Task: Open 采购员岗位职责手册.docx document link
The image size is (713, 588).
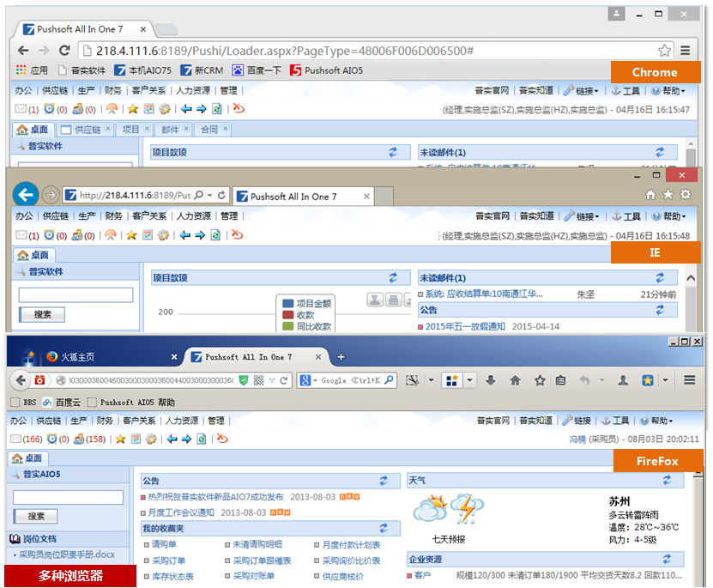Action: point(67,555)
